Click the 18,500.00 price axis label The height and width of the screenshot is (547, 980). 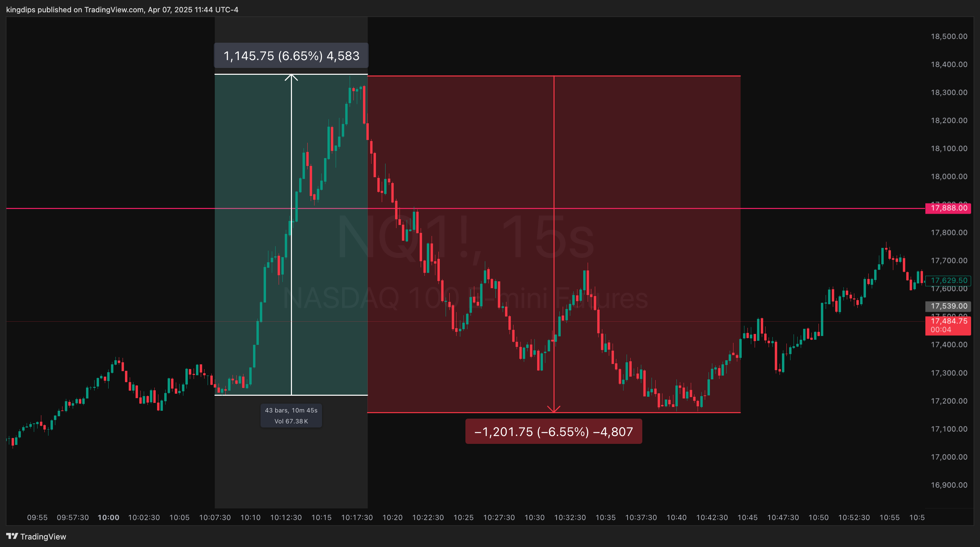tap(949, 37)
